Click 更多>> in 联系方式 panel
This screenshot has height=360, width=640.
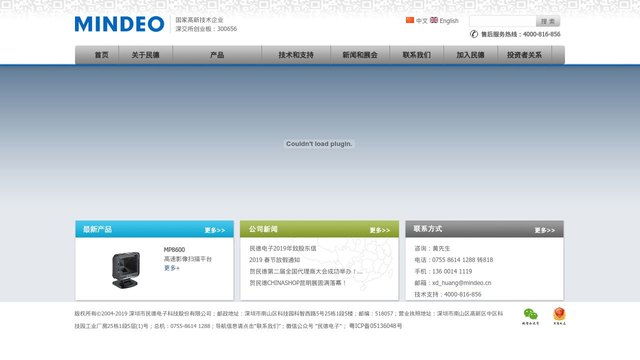[544, 230]
